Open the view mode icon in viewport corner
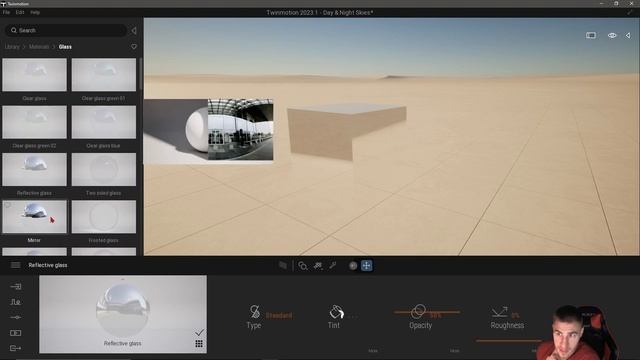The width and height of the screenshot is (640, 360). point(591,36)
